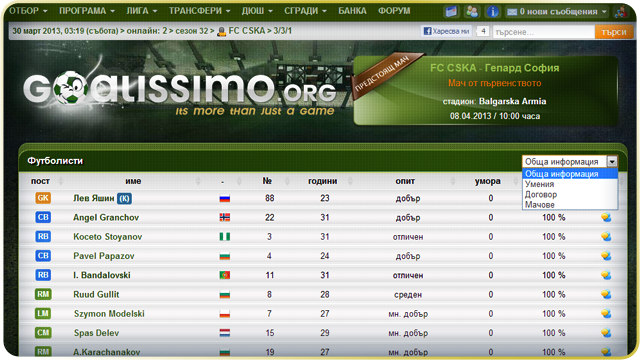Click the CB badge next to Pavel Papazov
Viewport: 640px width, 360px height.
(43, 256)
